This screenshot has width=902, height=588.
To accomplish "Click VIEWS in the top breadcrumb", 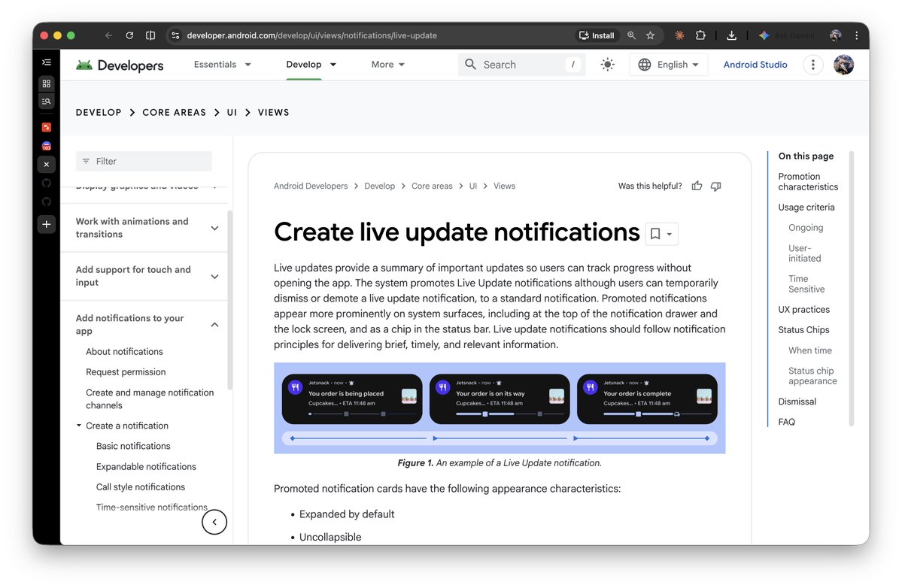I will 273,112.
